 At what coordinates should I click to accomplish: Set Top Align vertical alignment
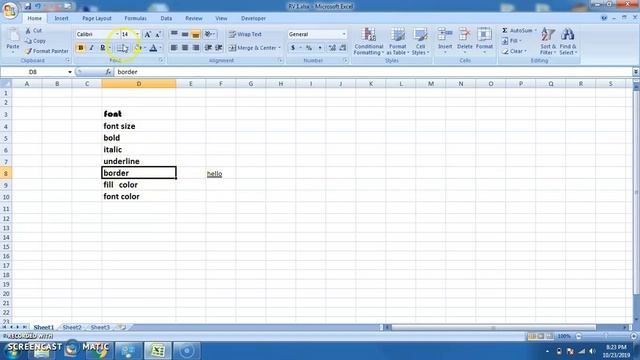[174, 34]
